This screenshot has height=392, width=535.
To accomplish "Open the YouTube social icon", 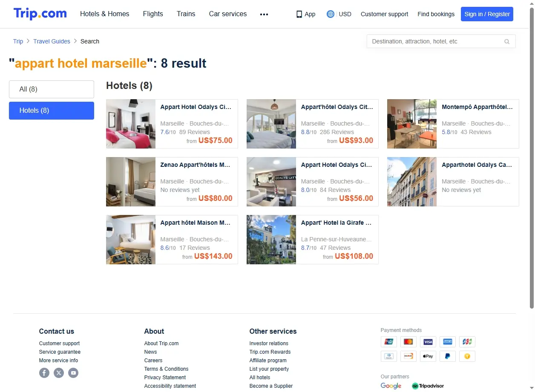I will pyautogui.click(x=73, y=373).
